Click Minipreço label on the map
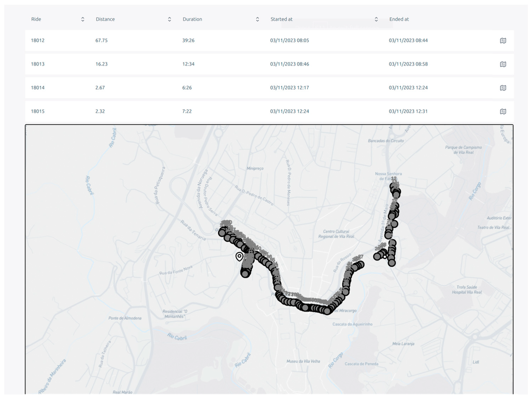The width and height of the screenshot is (532, 399). pyautogui.click(x=255, y=168)
